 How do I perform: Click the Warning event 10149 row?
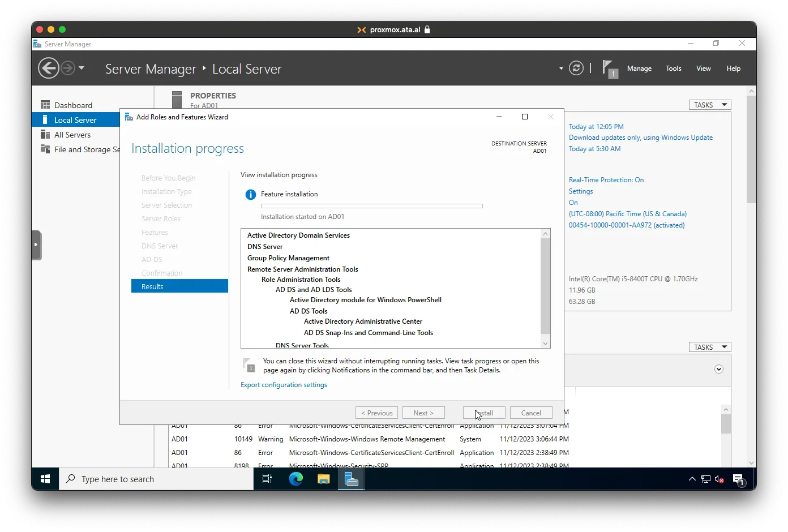pyautogui.click(x=370, y=439)
